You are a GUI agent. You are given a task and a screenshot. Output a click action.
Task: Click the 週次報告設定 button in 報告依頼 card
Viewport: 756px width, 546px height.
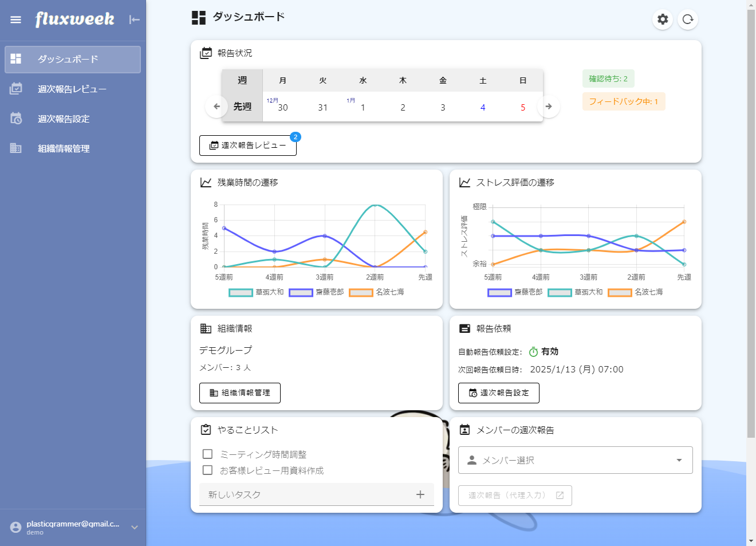(x=498, y=393)
